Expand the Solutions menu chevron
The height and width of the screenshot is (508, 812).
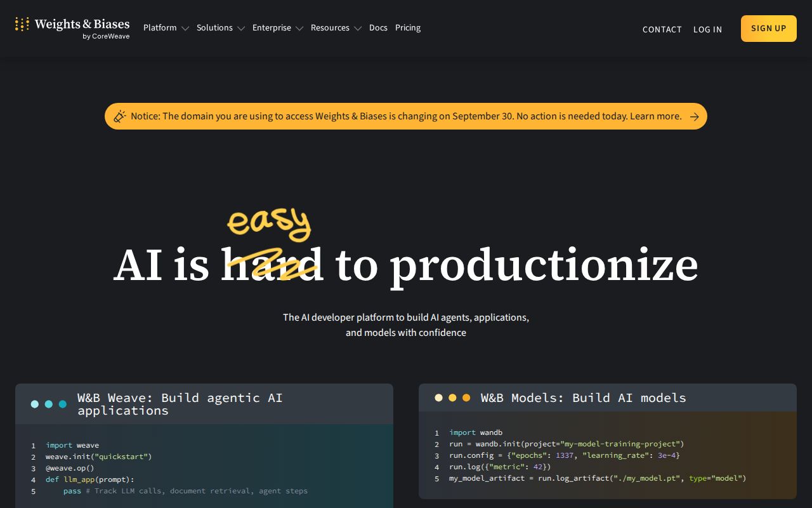point(241,29)
